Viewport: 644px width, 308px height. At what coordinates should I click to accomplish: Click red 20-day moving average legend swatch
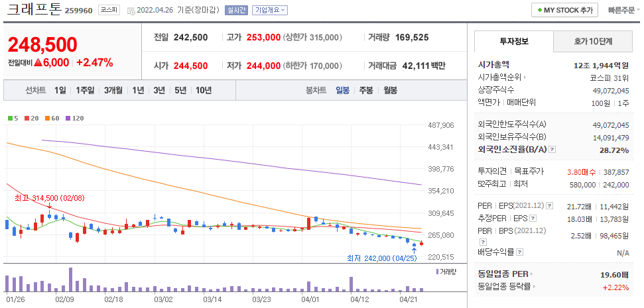(27, 119)
